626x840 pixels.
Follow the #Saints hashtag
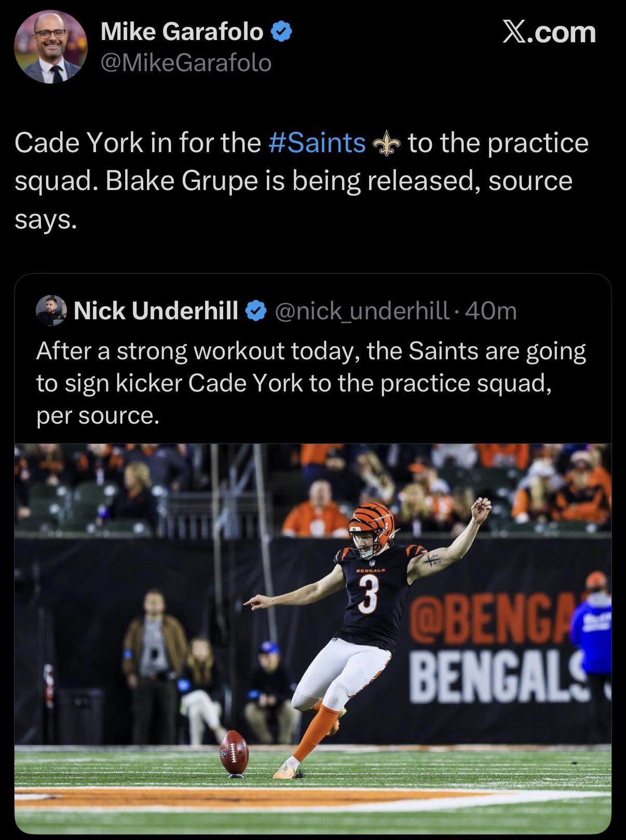[x=317, y=143]
